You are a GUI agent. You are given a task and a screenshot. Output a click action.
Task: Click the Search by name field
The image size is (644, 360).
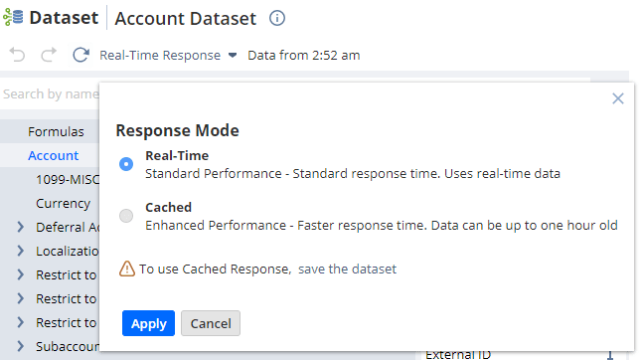point(50,94)
